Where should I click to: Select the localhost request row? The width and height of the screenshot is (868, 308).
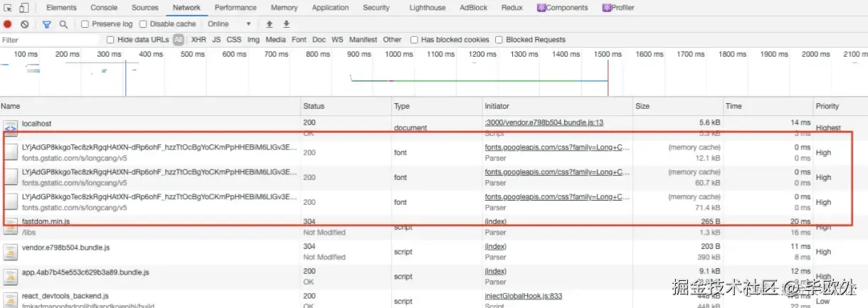point(434,127)
